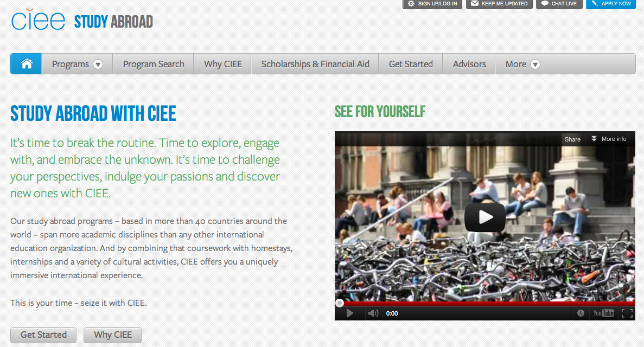The height and width of the screenshot is (347, 644).
Task: Mute the video with the speaker icon
Action: [x=373, y=313]
